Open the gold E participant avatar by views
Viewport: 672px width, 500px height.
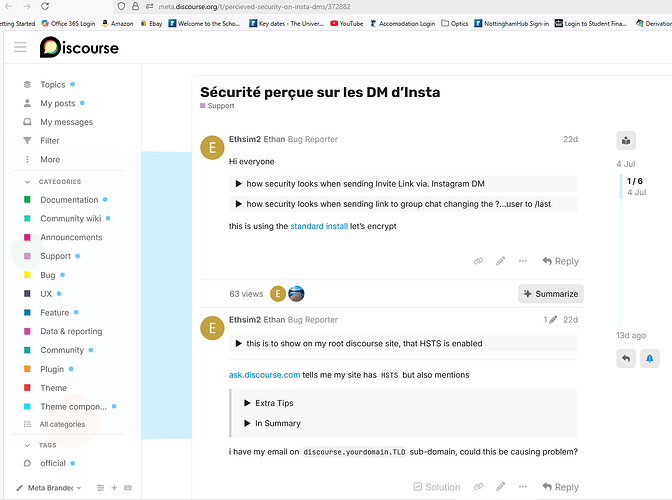click(x=278, y=294)
